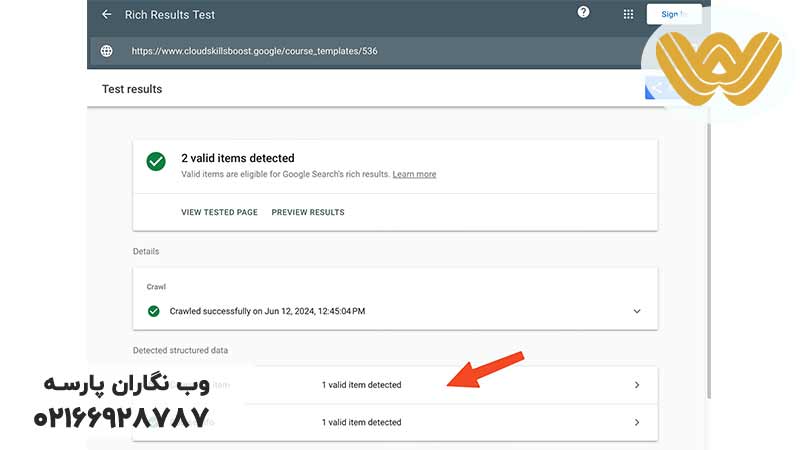The image size is (800, 450).
Task: Open the first '1 valid item detected' row
Action: [361, 385]
